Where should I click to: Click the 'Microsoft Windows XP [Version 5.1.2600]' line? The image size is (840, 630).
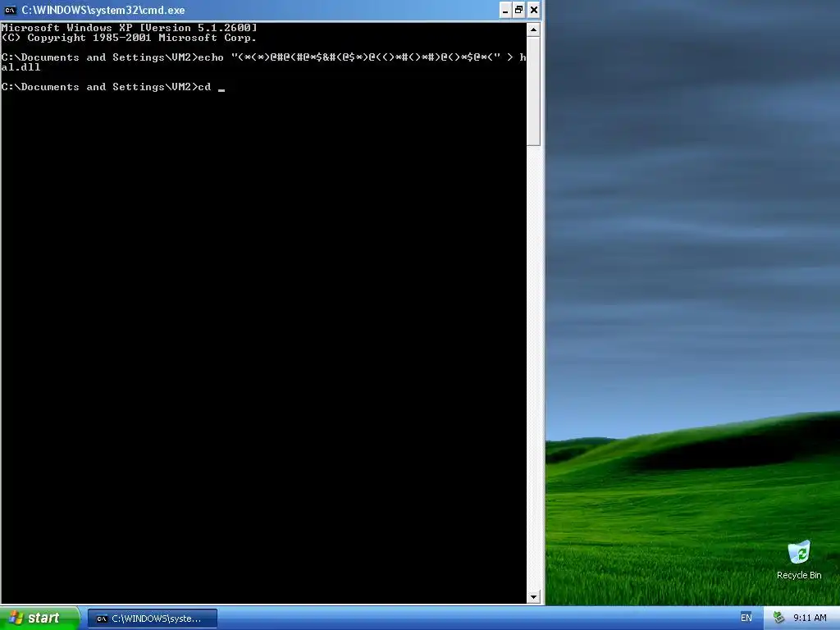pos(129,27)
